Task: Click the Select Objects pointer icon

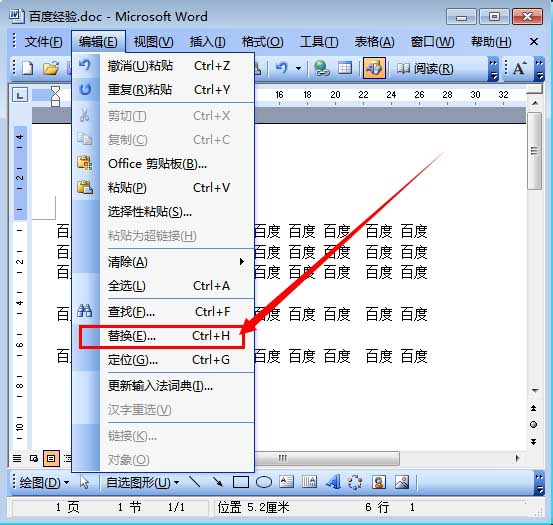Action: tap(84, 482)
